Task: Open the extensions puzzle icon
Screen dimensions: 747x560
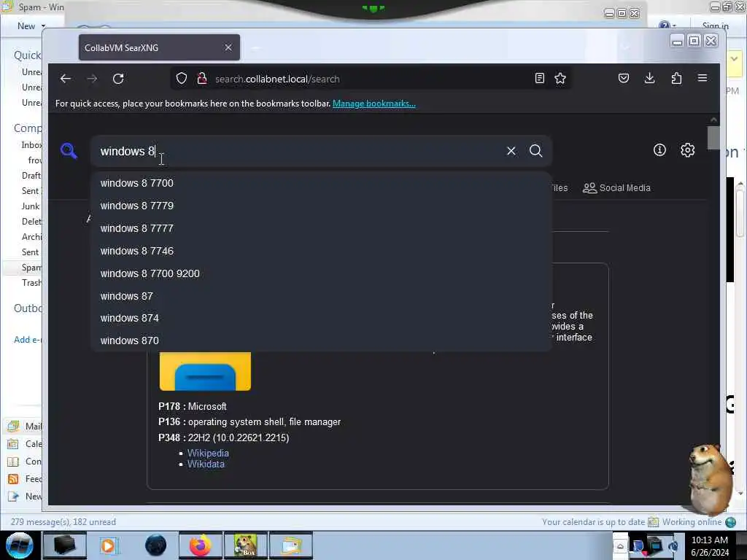Action: tap(676, 79)
